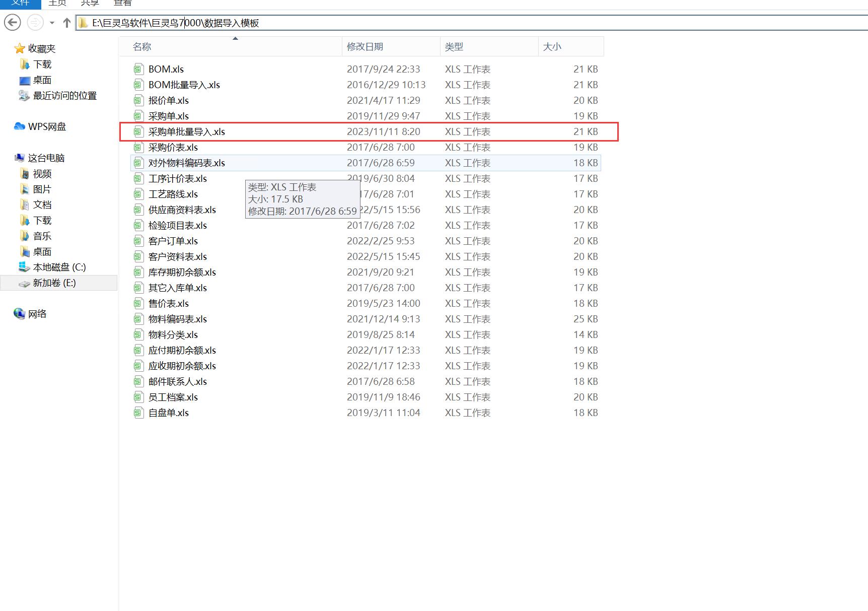The width and height of the screenshot is (868, 611).
Task: Select the BOM.xls file icon
Action: pos(138,69)
